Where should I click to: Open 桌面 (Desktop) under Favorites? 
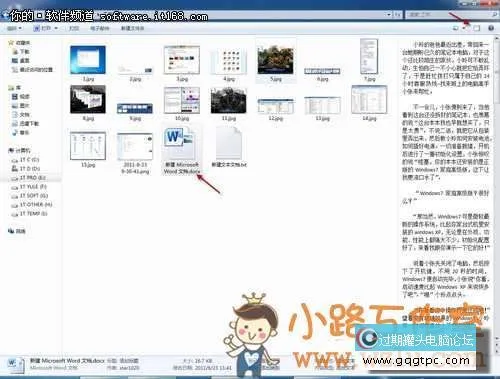coord(21,61)
